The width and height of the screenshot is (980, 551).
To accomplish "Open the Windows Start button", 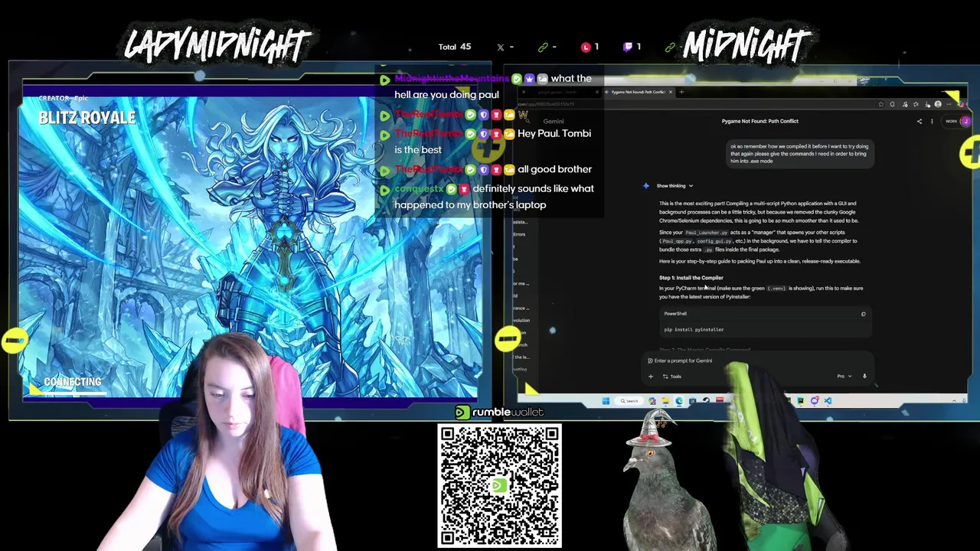I will point(606,401).
